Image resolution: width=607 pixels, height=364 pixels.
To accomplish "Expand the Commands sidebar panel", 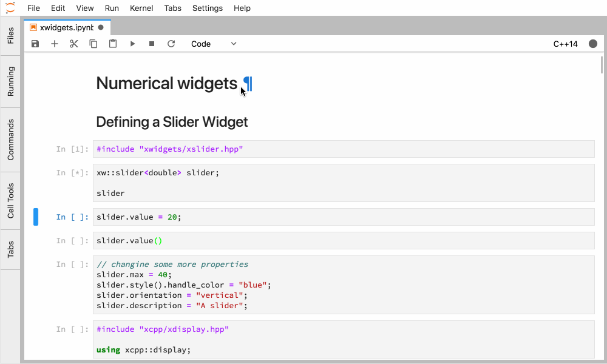I will (x=10, y=140).
